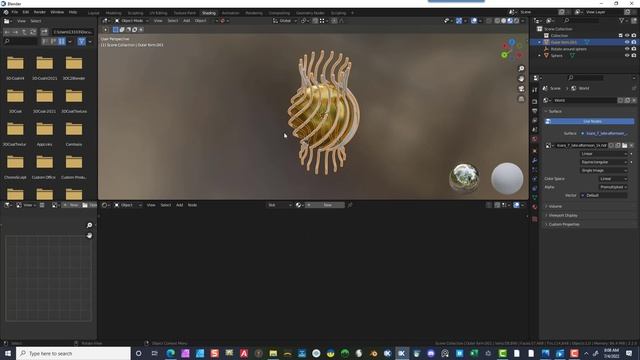Open the Color Space Linear dropdown
Screen dimensions: 640x360
[x=613, y=179]
